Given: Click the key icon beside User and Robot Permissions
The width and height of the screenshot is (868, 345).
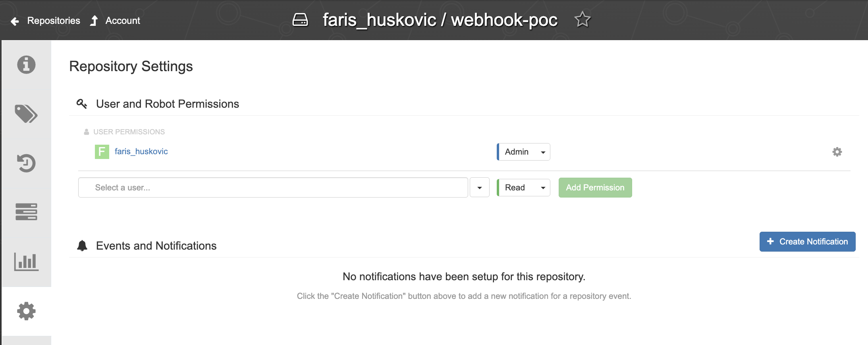Looking at the screenshot, I should click(82, 103).
